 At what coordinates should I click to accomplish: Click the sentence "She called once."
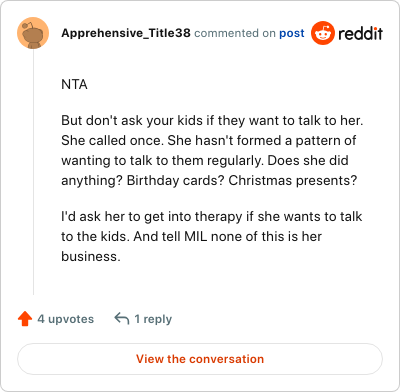tap(112, 140)
